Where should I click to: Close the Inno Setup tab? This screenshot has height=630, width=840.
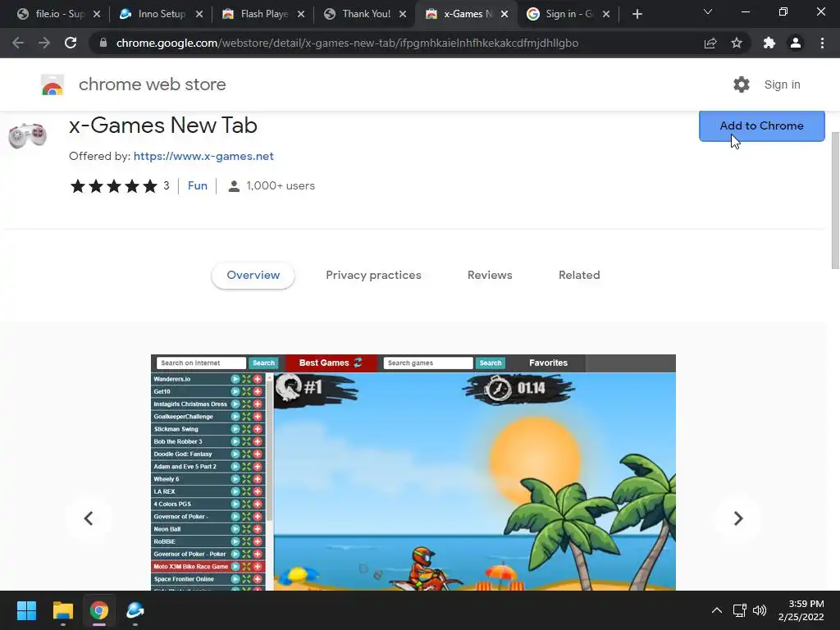[x=199, y=14]
